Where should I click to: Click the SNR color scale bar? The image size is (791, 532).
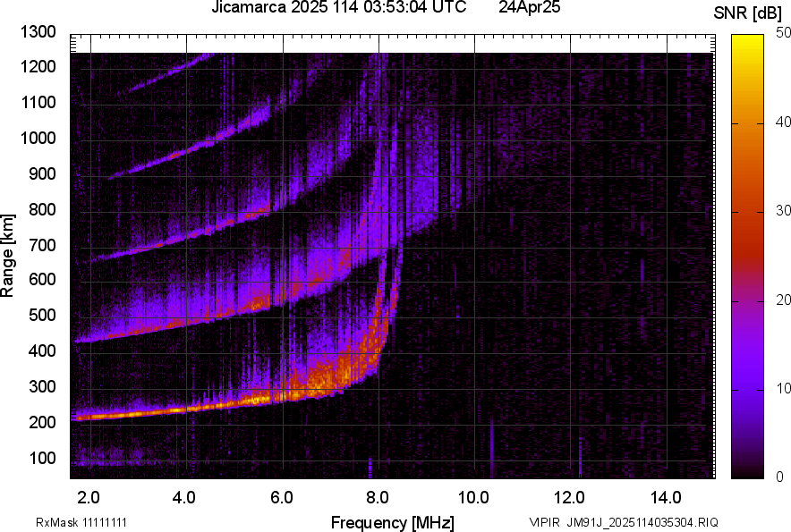(x=748, y=257)
